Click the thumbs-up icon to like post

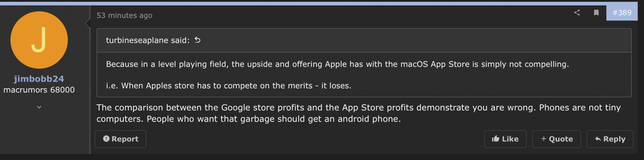(496, 138)
